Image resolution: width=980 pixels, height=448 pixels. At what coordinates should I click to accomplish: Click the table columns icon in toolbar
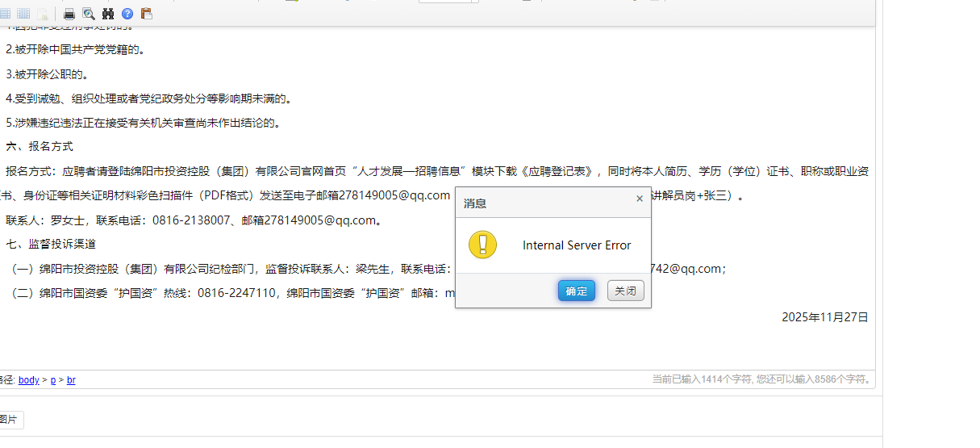[x=23, y=14]
